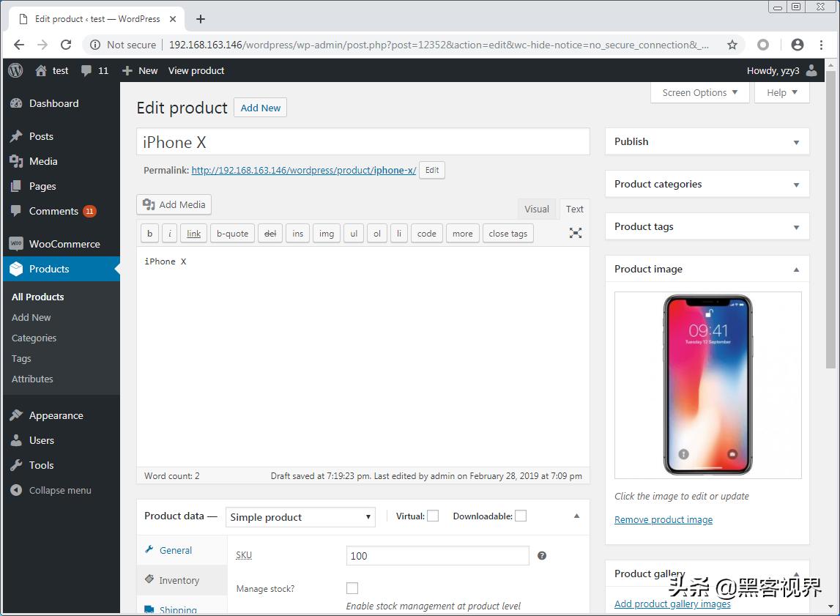The width and height of the screenshot is (840, 616).
Task: Open General product data tab
Action: click(182, 550)
